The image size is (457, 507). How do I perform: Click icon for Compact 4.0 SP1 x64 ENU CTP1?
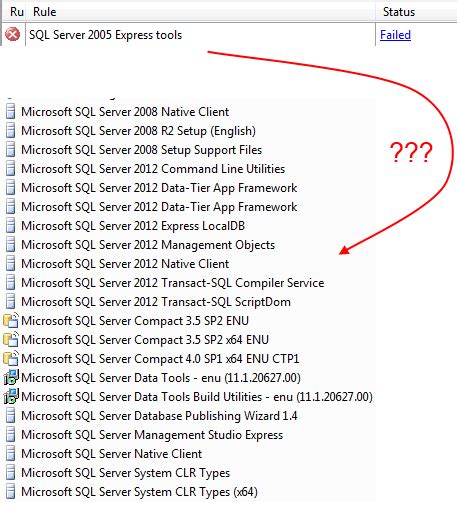(11, 358)
